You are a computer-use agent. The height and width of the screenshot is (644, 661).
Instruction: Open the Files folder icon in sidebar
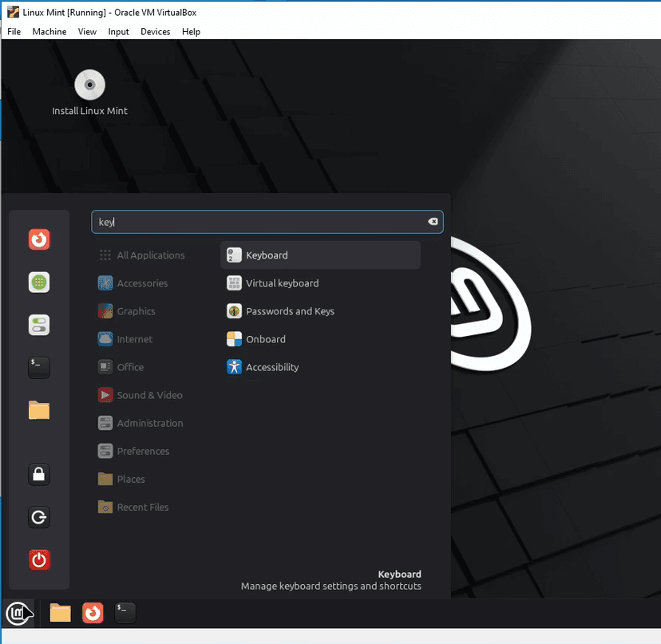tap(39, 410)
